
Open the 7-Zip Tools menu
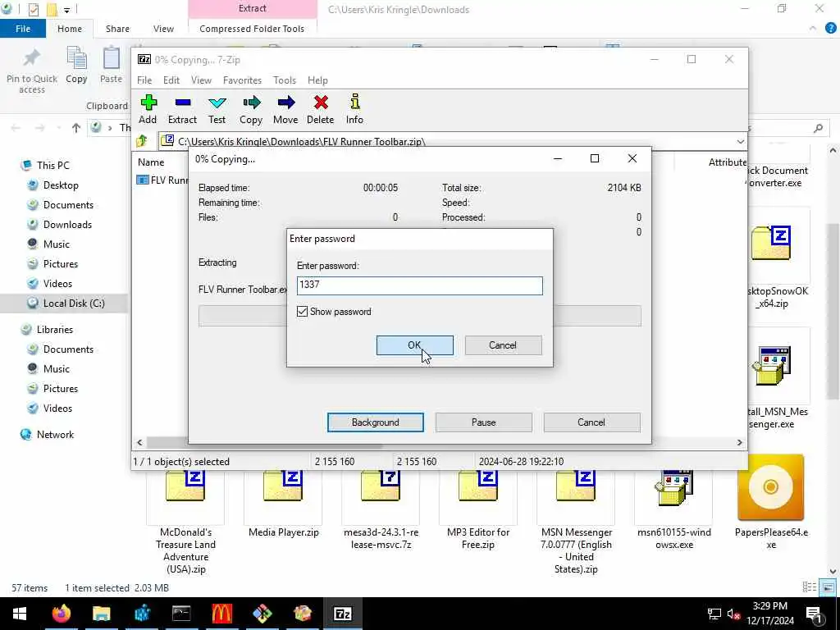[x=285, y=80]
